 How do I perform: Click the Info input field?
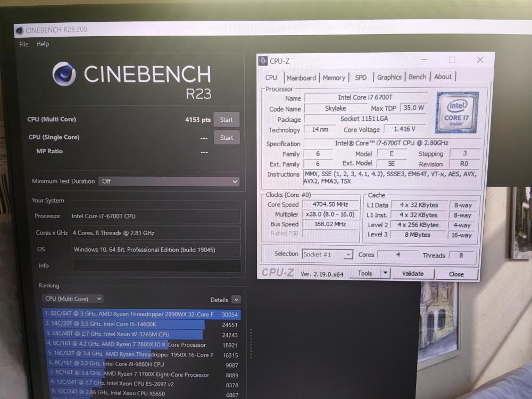click(x=157, y=265)
